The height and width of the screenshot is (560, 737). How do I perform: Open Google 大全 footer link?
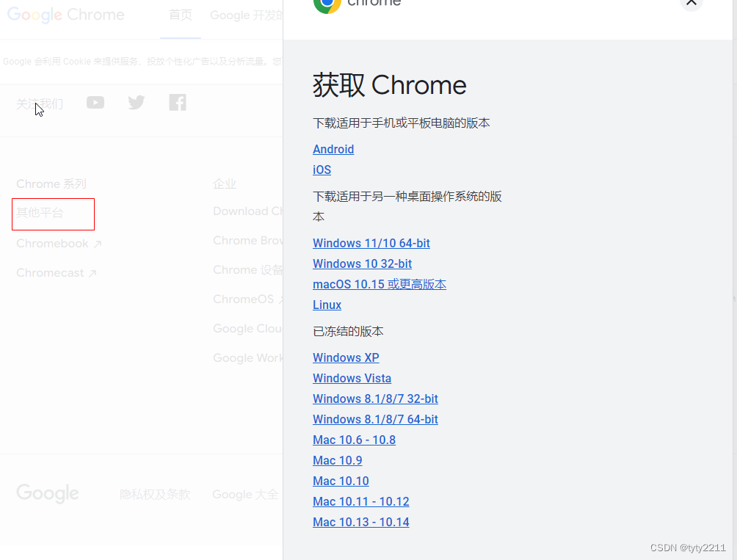[245, 495]
